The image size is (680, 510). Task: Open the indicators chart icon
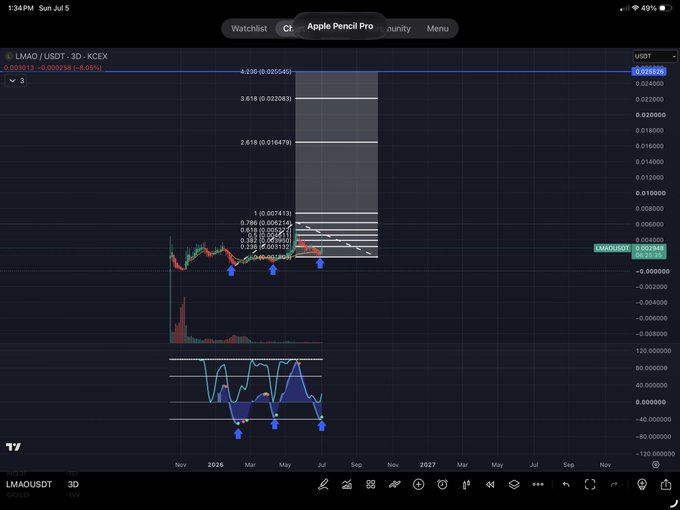click(x=347, y=484)
